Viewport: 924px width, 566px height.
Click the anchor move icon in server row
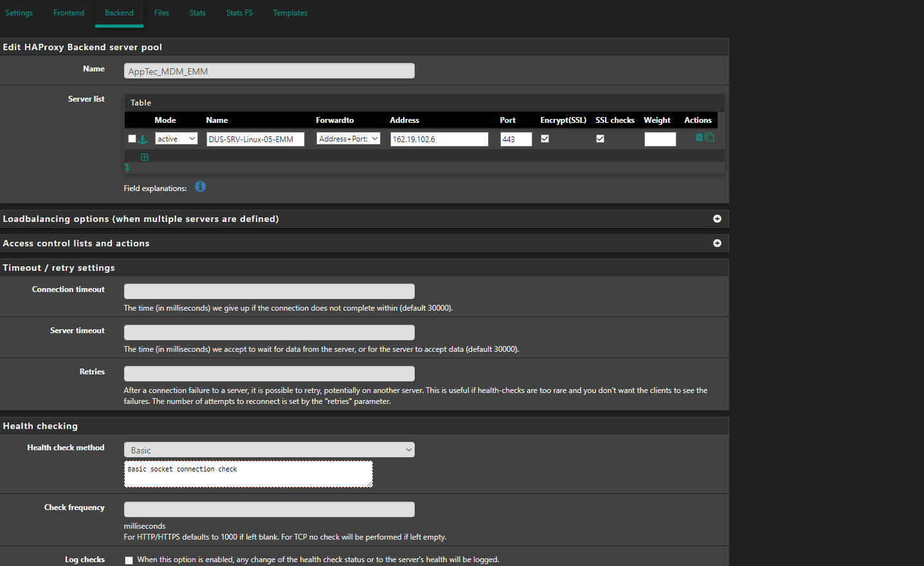click(143, 139)
